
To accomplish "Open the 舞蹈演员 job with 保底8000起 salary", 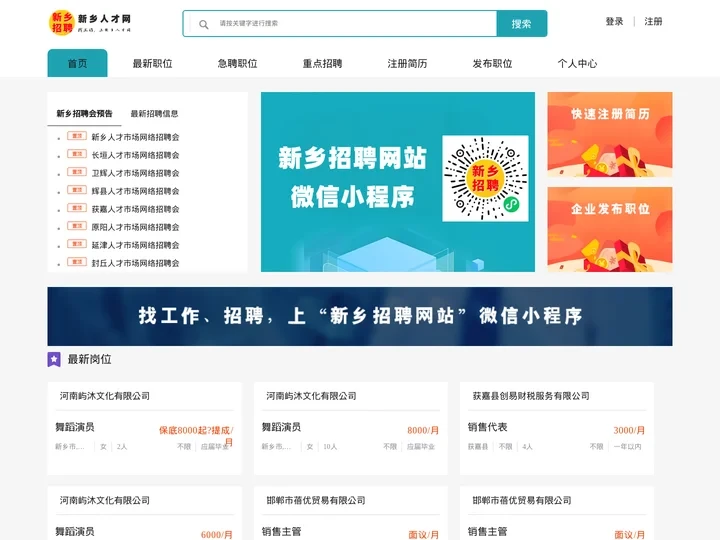I will click(x=75, y=427).
